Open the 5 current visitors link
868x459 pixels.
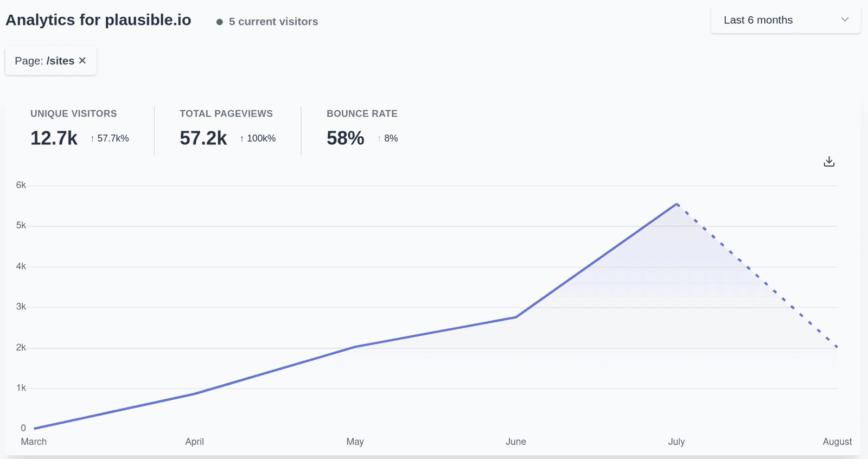pos(273,22)
